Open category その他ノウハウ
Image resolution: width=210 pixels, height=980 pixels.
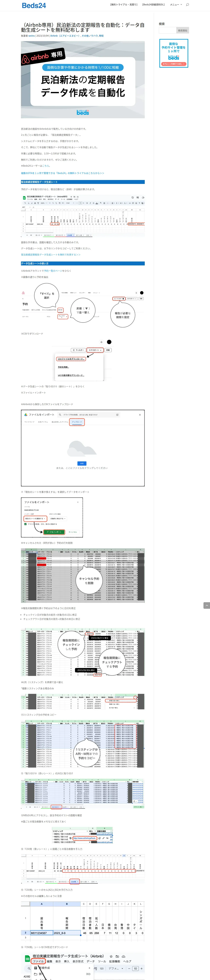90,36
